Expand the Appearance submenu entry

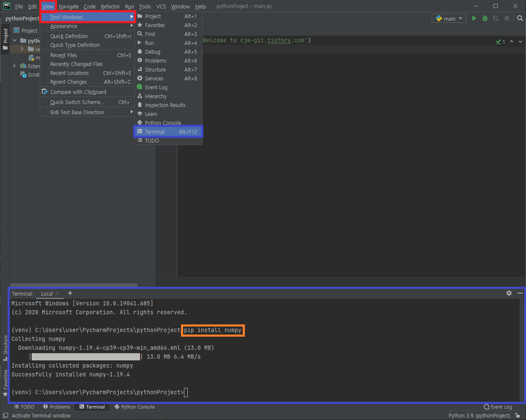pyautogui.click(x=88, y=26)
